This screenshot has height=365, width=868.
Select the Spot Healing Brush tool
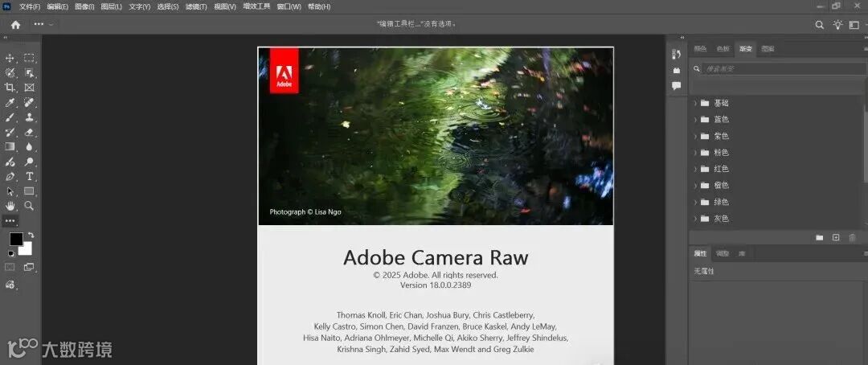(30, 102)
